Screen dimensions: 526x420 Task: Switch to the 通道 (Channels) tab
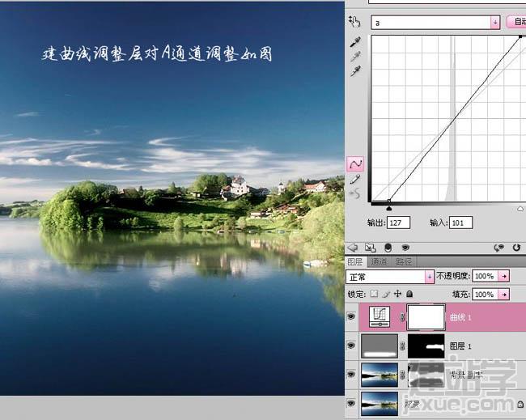click(379, 261)
